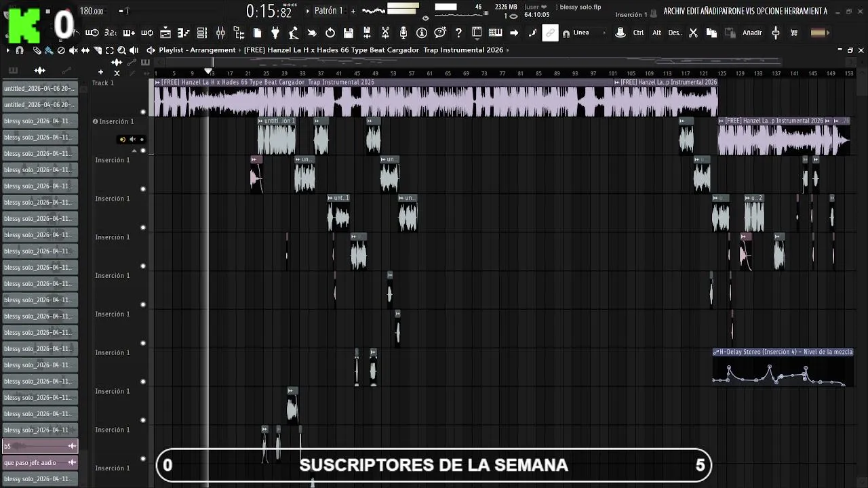868x488 pixels.
Task: Click the pencil color swatch
Action: (818, 33)
